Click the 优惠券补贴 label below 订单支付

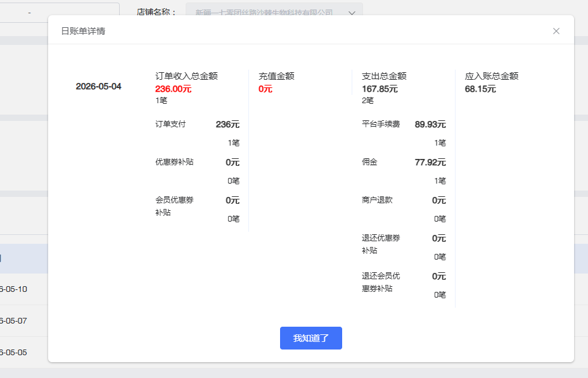pos(174,162)
